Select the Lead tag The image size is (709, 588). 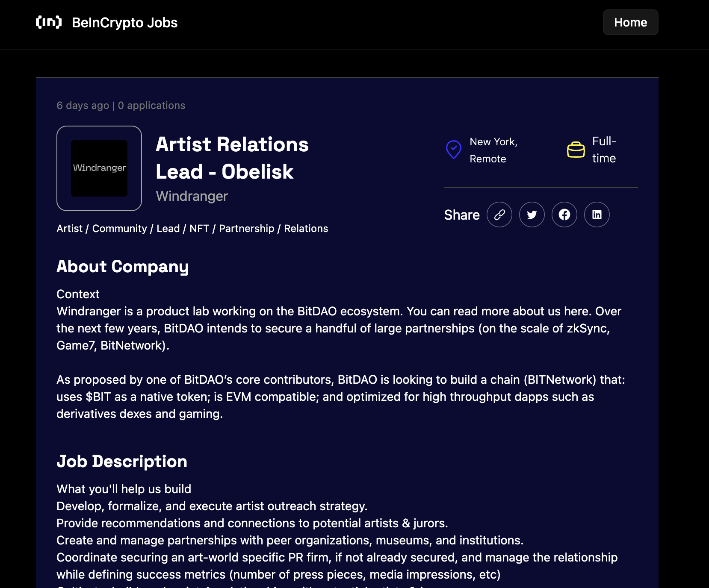coord(168,229)
